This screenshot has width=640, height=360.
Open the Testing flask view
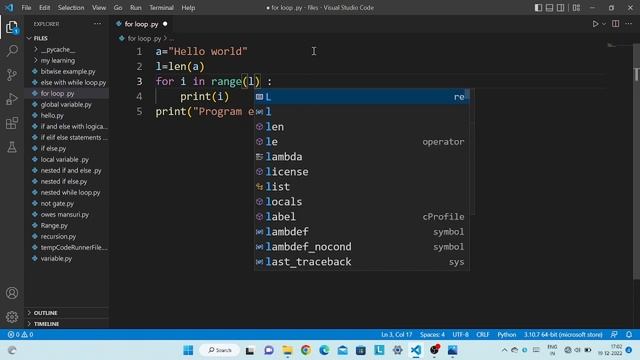(12, 147)
